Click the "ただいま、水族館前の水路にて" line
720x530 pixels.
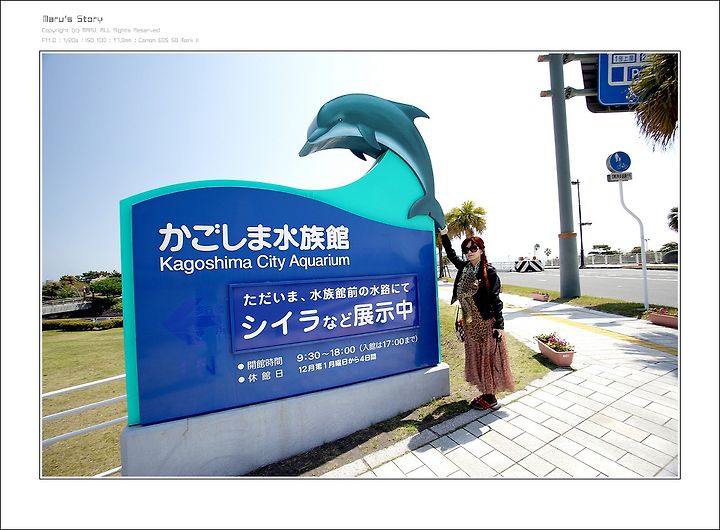tap(325, 294)
